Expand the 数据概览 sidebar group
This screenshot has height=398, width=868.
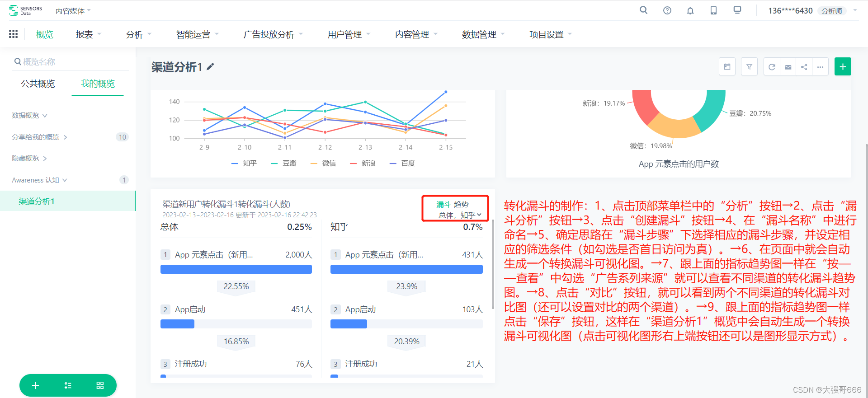29,116
